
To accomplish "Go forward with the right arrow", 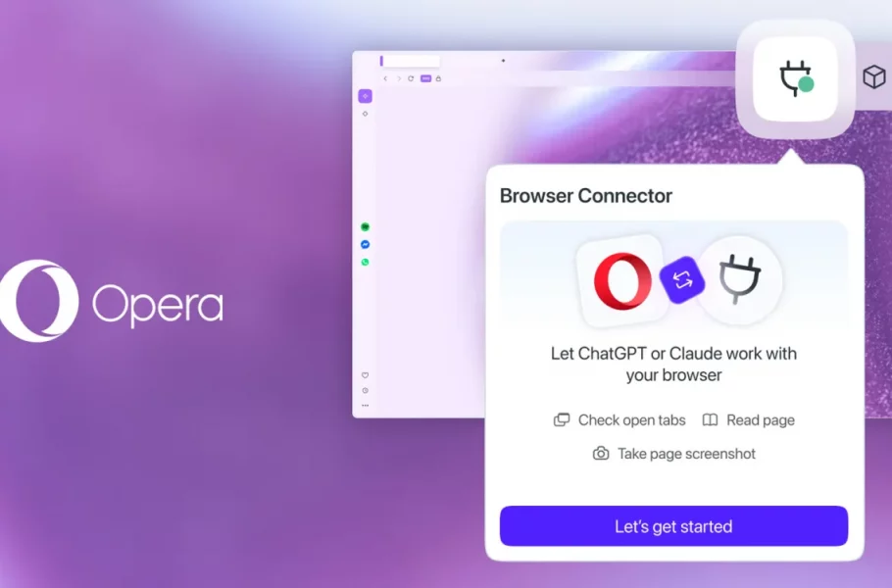I will tap(399, 78).
